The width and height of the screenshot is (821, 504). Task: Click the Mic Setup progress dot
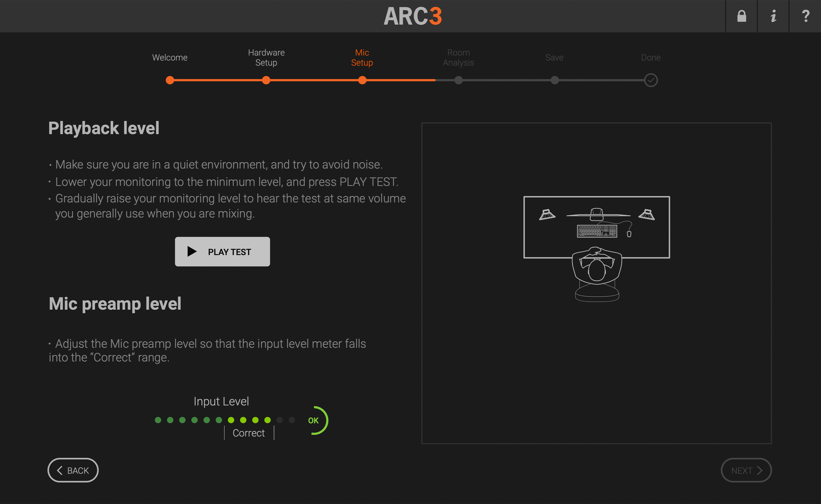pos(362,80)
